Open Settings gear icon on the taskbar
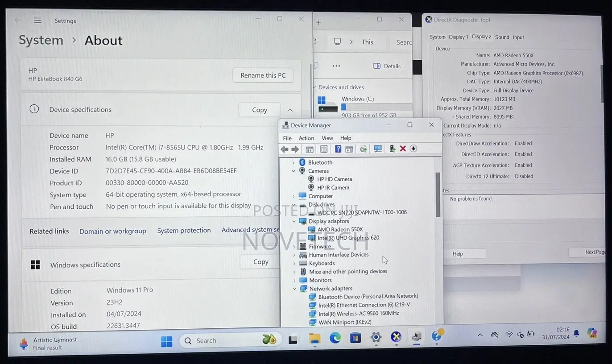Viewport: 612px width, 364px height. [376, 337]
